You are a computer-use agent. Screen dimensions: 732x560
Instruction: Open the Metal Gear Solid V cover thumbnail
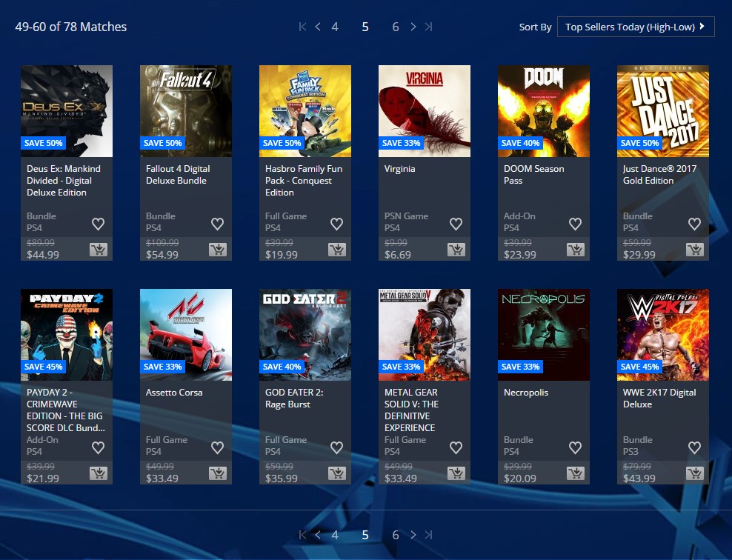[x=424, y=334]
